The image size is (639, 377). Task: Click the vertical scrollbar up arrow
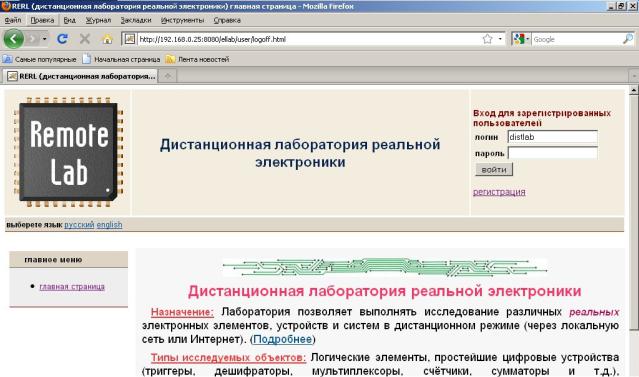[634, 90]
